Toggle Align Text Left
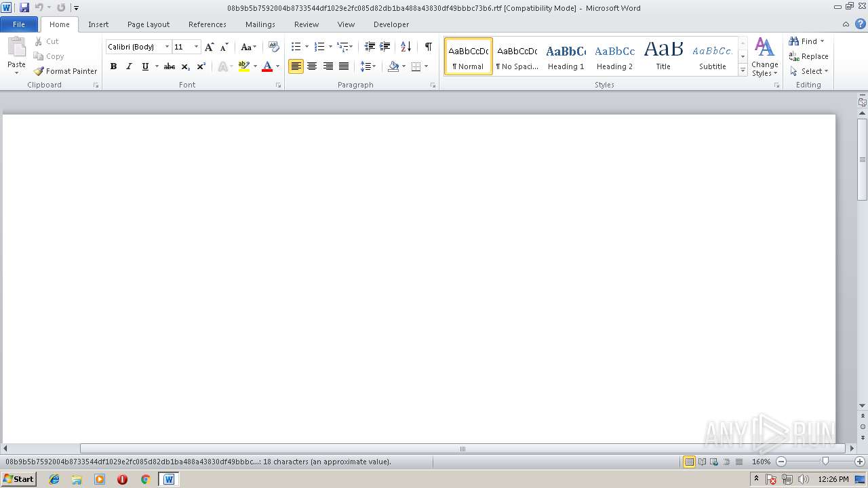Image resolution: width=868 pixels, height=488 pixels. pos(296,66)
